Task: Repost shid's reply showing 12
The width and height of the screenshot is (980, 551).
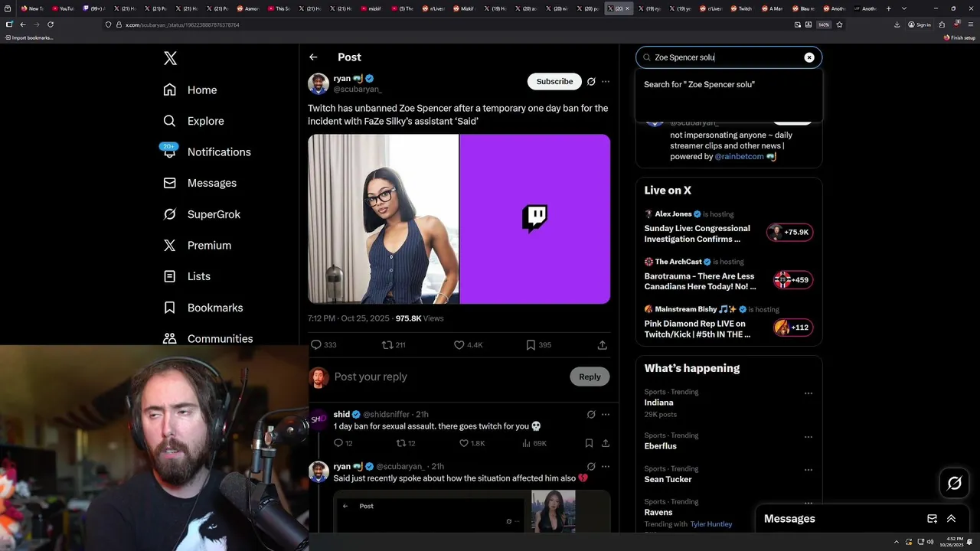Action: point(406,443)
